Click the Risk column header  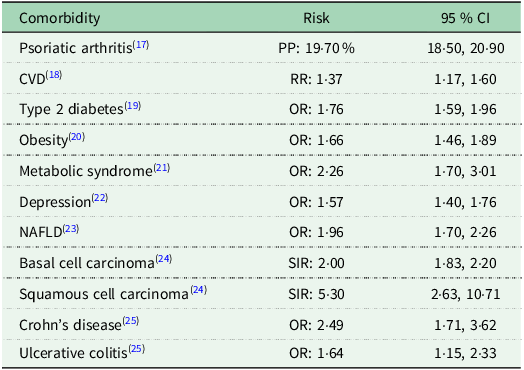(316, 18)
